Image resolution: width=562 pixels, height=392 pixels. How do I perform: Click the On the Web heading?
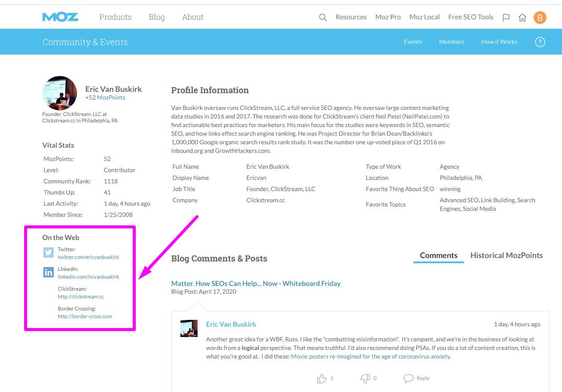click(61, 237)
